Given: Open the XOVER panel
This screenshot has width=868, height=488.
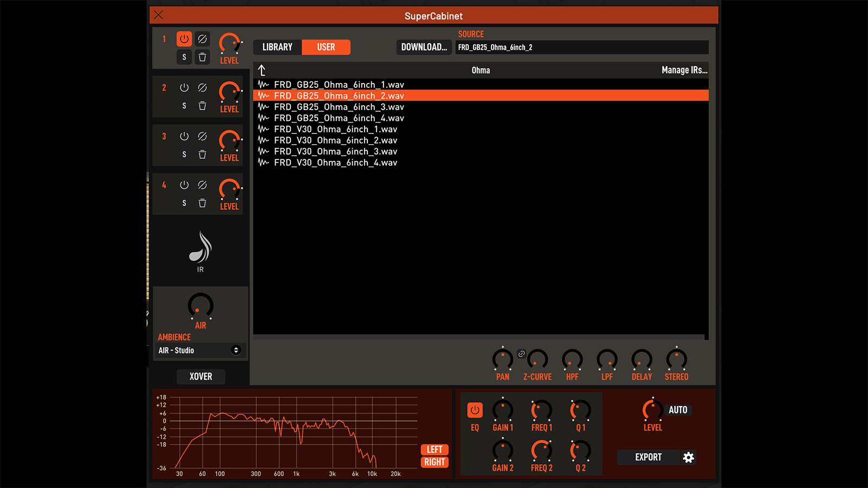Looking at the screenshot, I should (201, 376).
